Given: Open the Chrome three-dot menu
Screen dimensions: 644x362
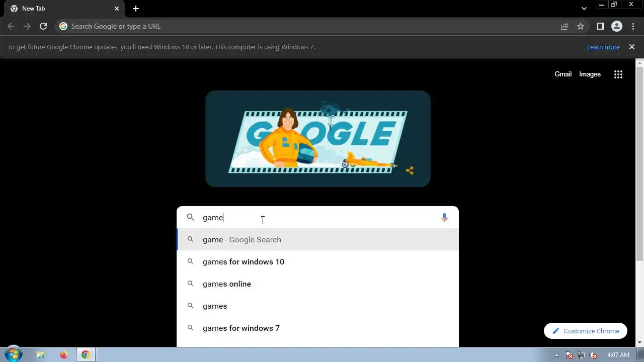Looking at the screenshot, I should (x=633, y=26).
